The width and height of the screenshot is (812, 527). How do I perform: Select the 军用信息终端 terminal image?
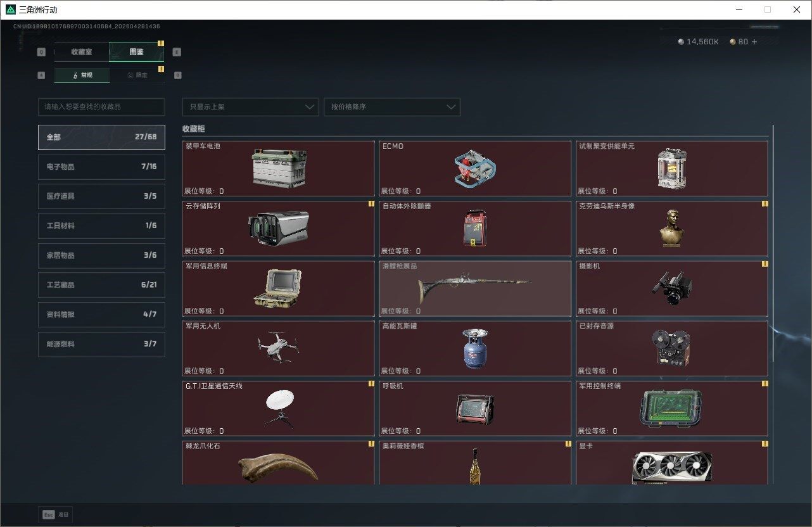(x=278, y=288)
